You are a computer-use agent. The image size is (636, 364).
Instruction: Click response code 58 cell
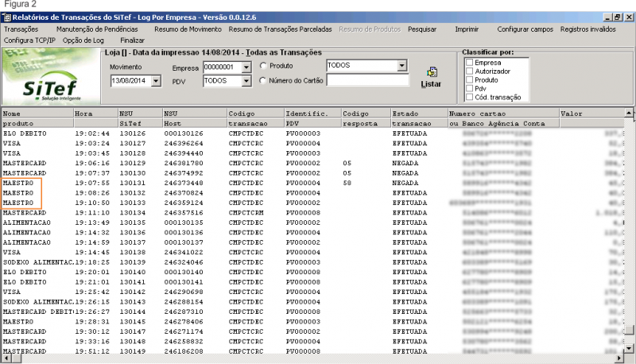[x=347, y=183]
